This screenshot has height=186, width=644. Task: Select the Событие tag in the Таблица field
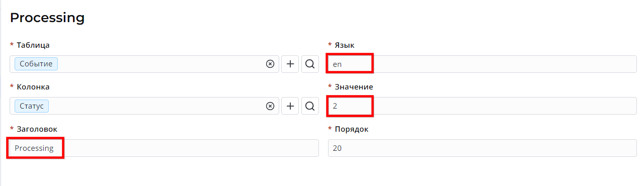(36, 64)
